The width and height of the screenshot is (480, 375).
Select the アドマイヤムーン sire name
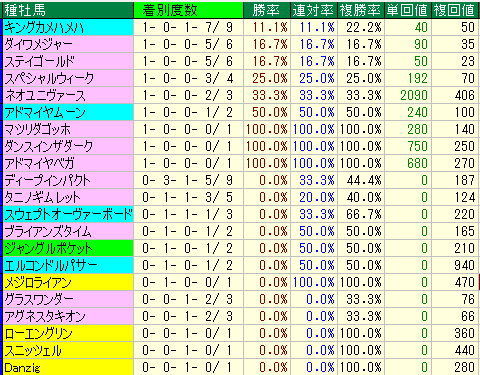point(45,112)
